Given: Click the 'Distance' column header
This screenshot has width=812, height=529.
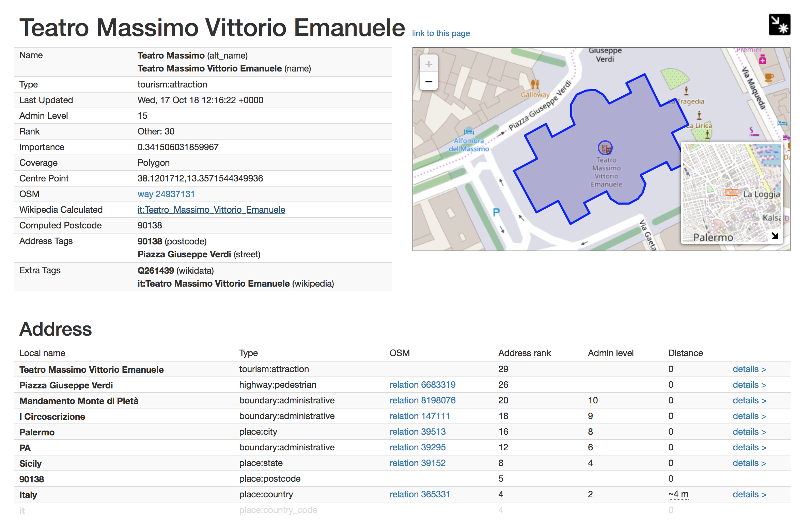Looking at the screenshot, I should [x=685, y=353].
